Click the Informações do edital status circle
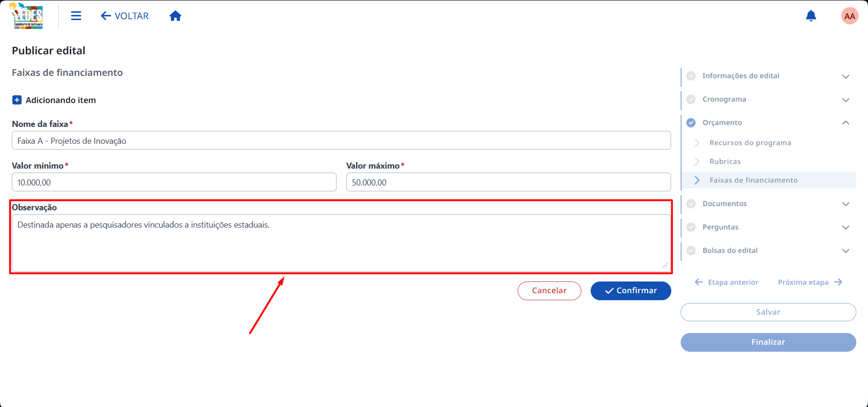Screen dimensions: 868x407 (x=691, y=76)
